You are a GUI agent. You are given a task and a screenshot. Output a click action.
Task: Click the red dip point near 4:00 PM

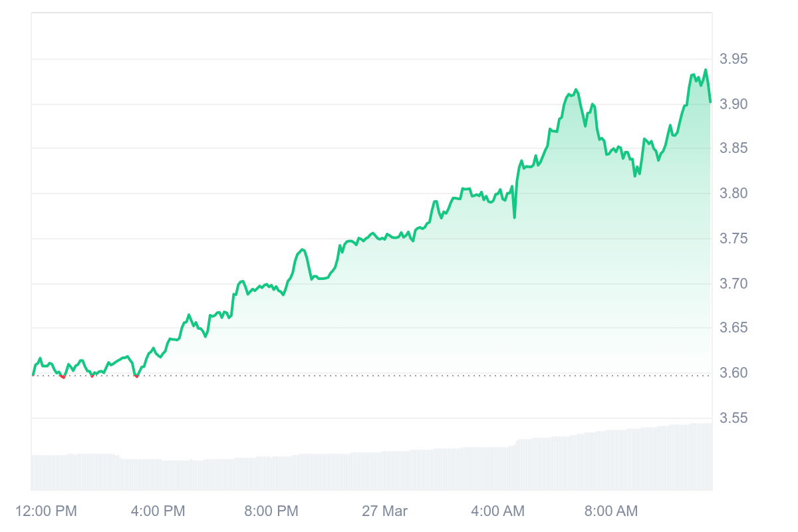click(x=136, y=376)
